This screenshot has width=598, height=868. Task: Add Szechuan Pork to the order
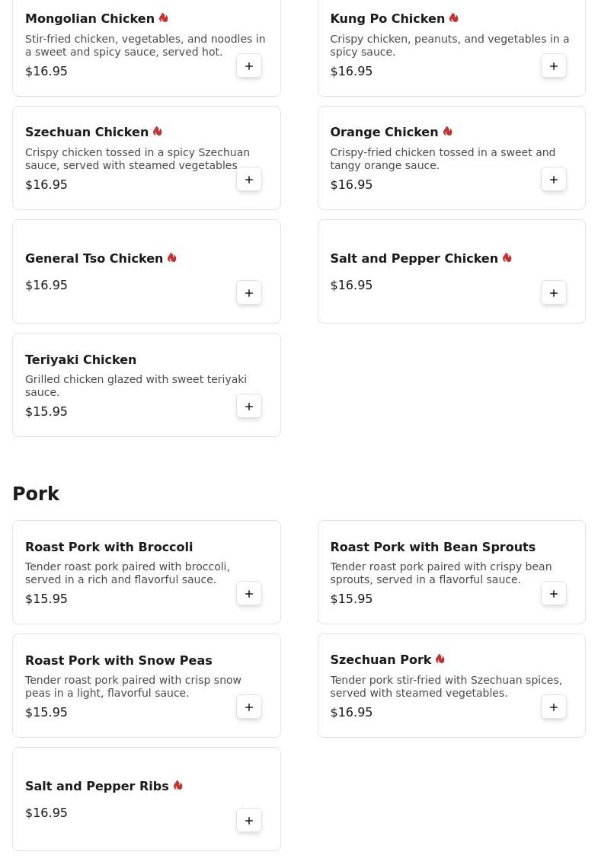point(554,707)
